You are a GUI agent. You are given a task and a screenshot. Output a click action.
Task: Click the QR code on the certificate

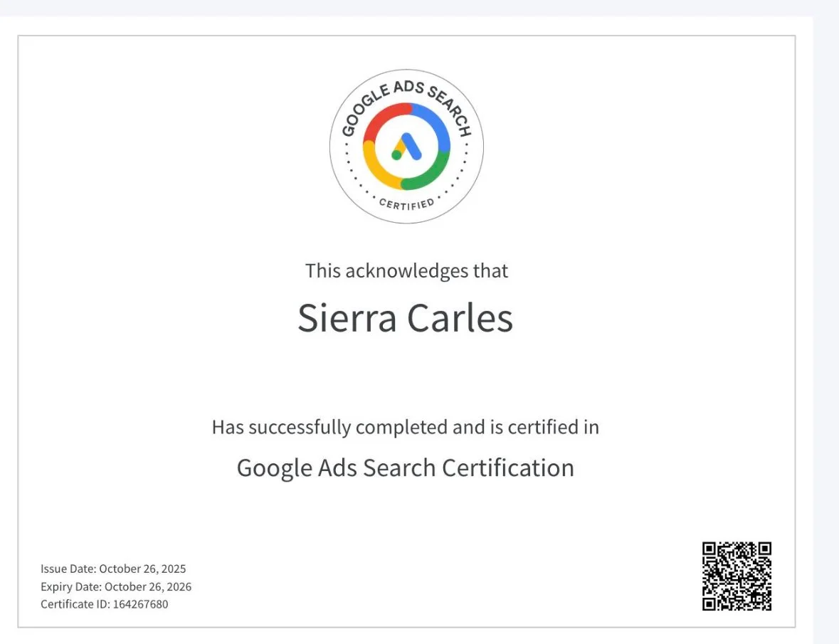point(737,576)
